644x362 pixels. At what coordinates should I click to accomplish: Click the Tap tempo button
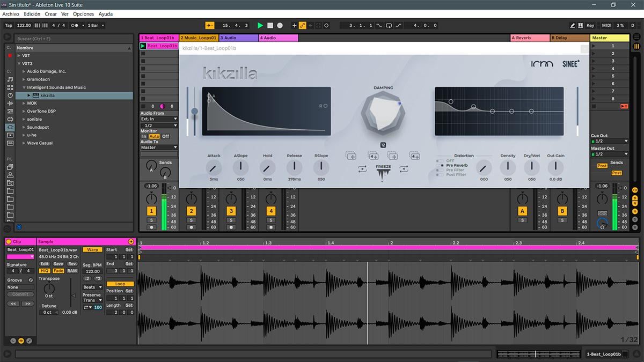[x=9, y=25]
